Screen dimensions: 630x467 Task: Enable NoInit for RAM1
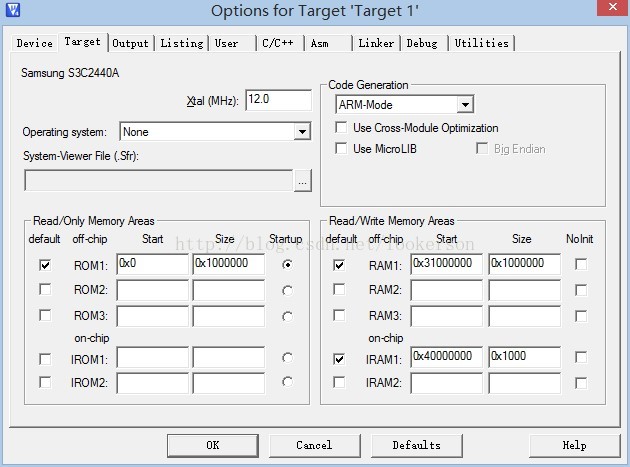click(x=581, y=264)
